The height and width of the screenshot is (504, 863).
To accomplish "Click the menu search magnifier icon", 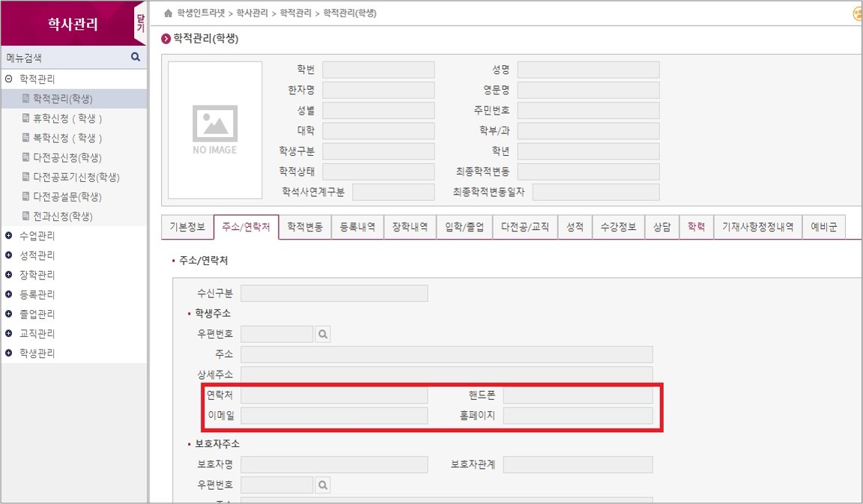I will click(x=136, y=57).
